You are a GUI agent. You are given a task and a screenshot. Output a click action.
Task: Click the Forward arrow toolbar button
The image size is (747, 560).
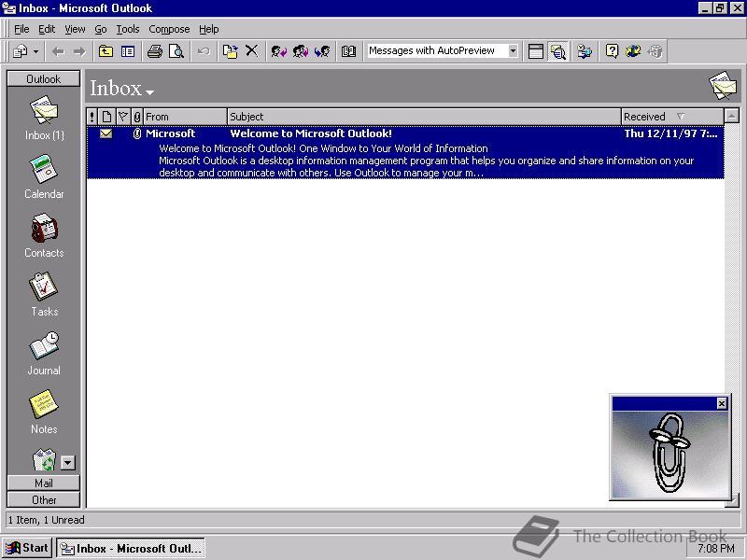(x=79, y=51)
